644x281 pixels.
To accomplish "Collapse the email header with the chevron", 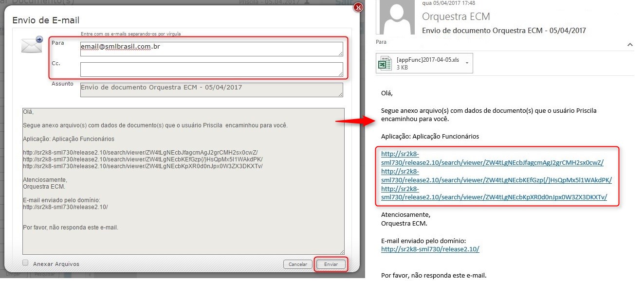I will [x=630, y=45].
